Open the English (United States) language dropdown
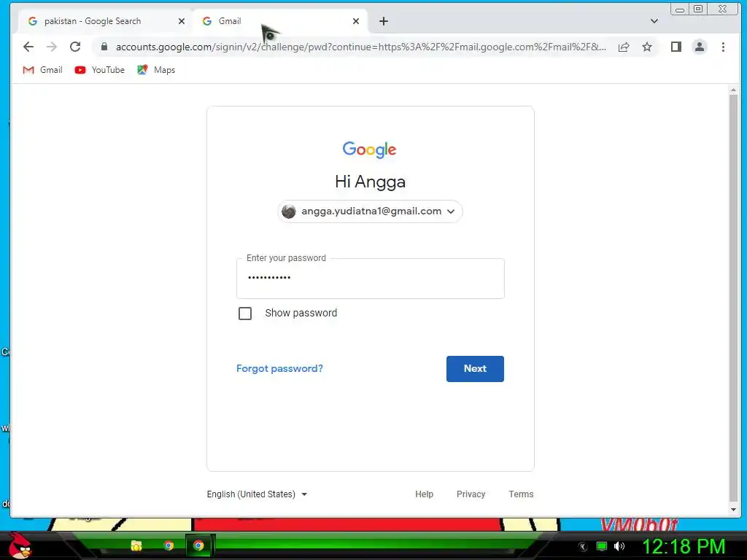Image resolution: width=747 pixels, height=560 pixels. (x=257, y=494)
